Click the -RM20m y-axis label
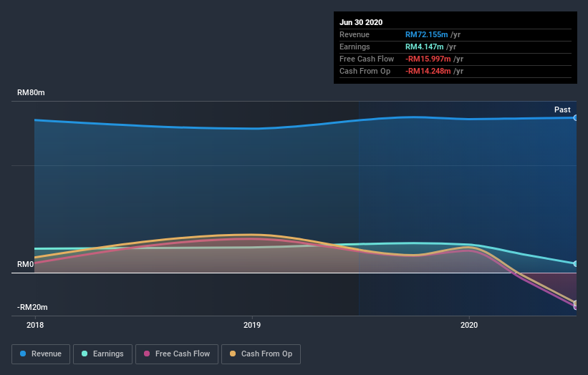588x375 pixels. [32, 307]
